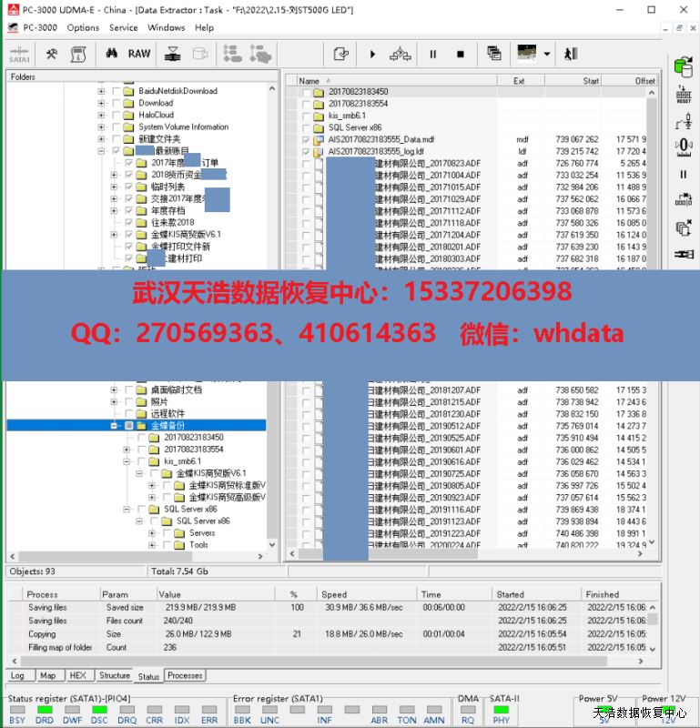Viewport: 700px width, 728px height.
Task: Switch to the Processes tab
Action: pos(185,676)
